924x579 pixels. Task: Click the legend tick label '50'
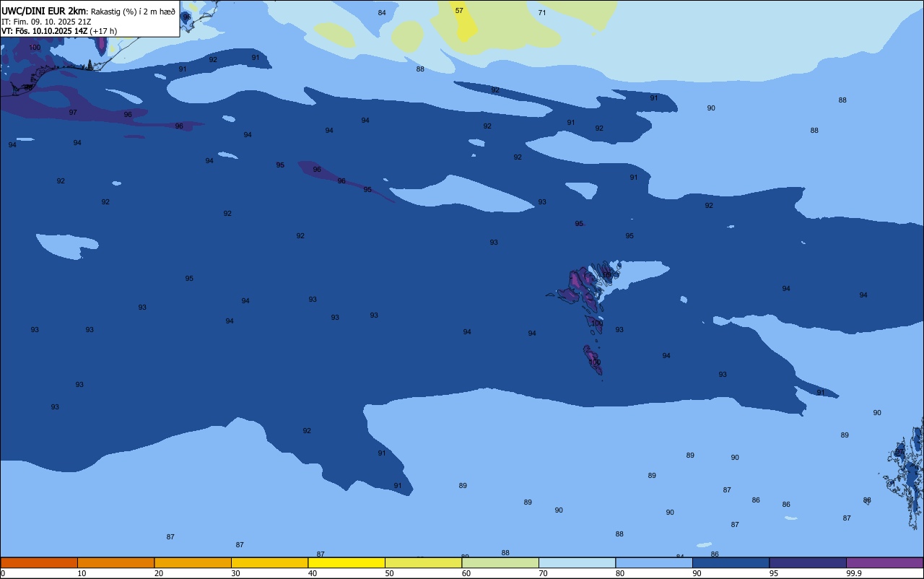coord(390,573)
